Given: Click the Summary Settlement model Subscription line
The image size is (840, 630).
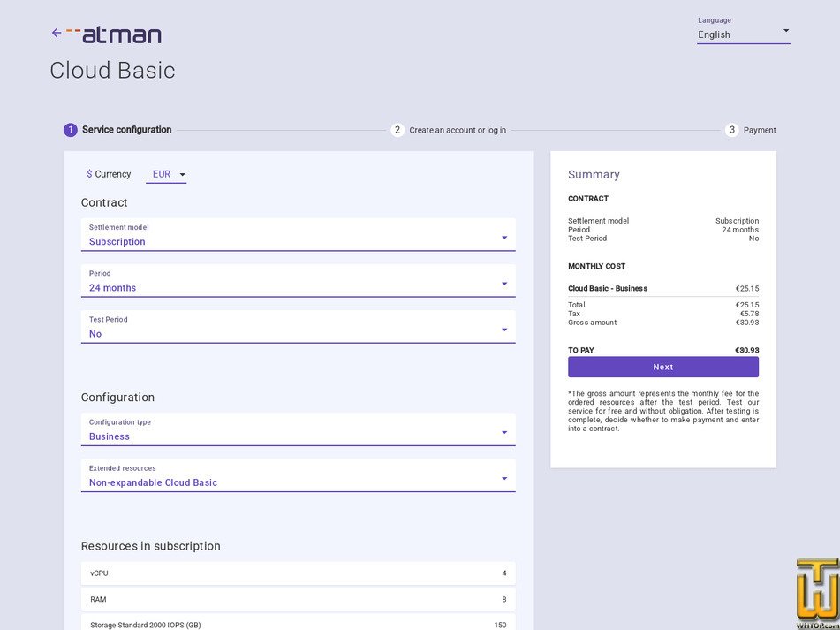Looking at the screenshot, I should (663, 221).
